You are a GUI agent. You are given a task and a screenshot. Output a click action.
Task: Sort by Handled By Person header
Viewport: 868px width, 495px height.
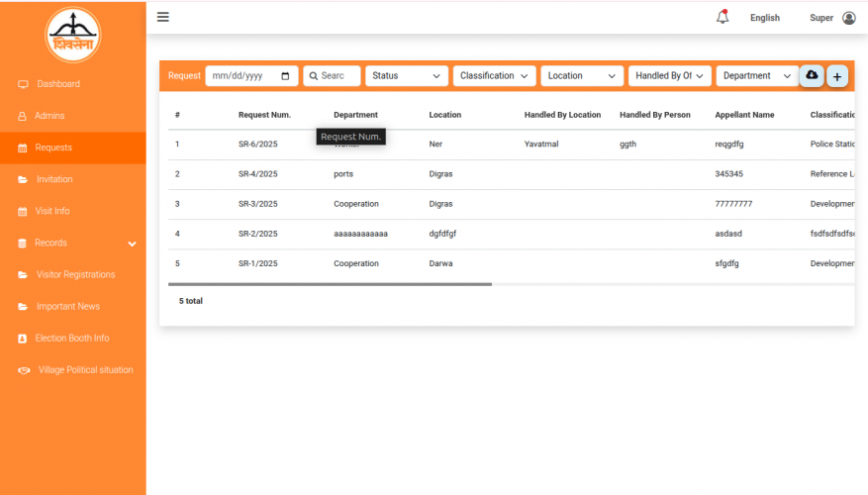pyautogui.click(x=655, y=115)
